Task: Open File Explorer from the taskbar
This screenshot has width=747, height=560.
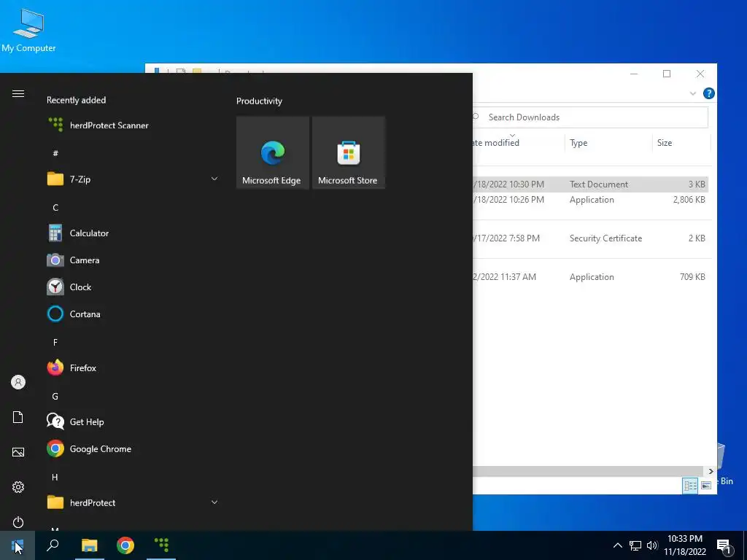Action: [x=89, y=545]
